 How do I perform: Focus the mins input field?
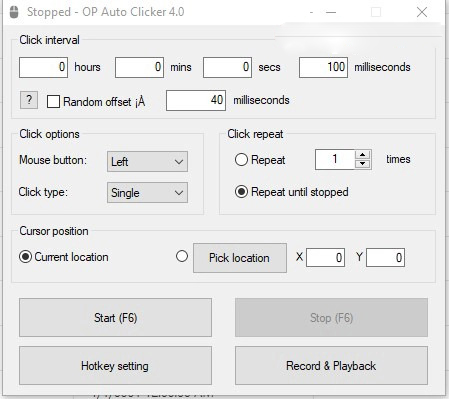click(x=139, y=67)
